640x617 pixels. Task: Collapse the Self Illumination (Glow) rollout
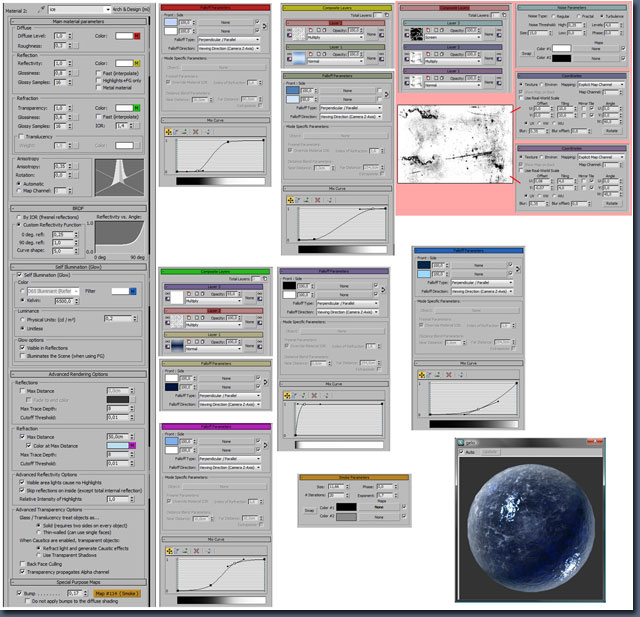tap(78, 267)
